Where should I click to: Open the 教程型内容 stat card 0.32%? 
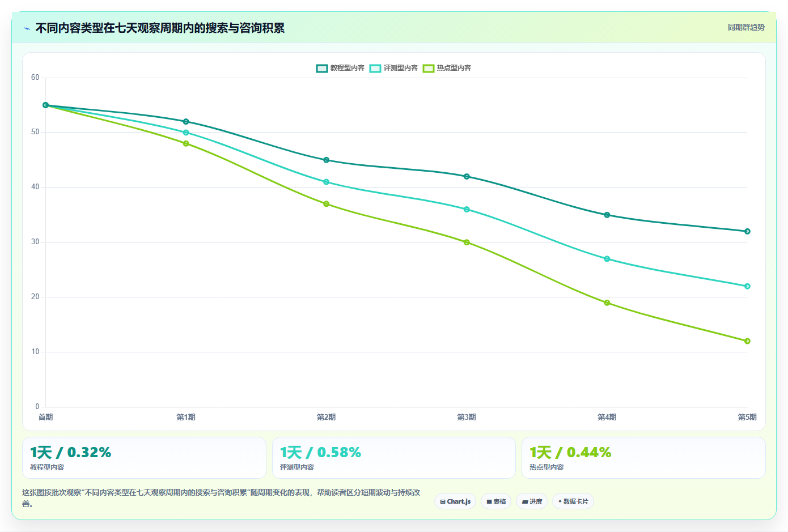coord(144,458)
